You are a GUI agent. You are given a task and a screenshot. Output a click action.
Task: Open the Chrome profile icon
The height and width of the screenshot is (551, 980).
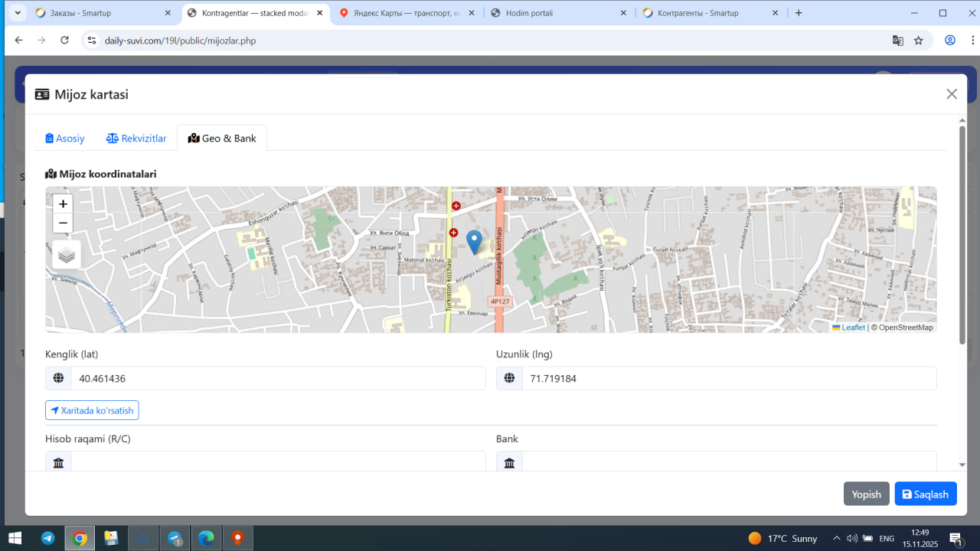coord(950,41)
